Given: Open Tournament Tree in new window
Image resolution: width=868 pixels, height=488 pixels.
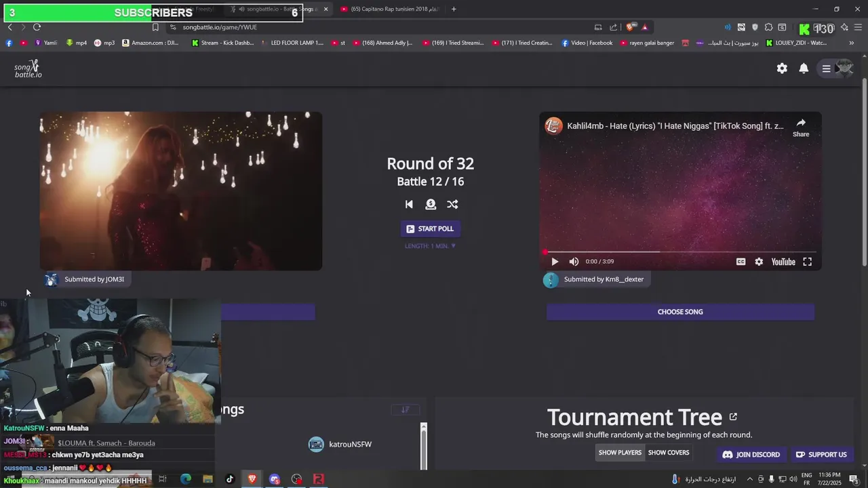Looking at the screenshot, I should tap(733, 417).
